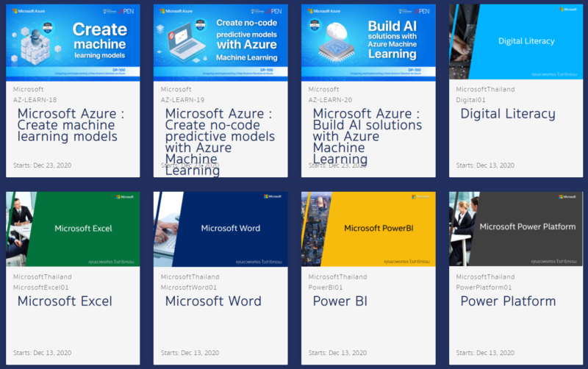
Task: Select the course code PowerPlatform01
Action: point(484,287)
